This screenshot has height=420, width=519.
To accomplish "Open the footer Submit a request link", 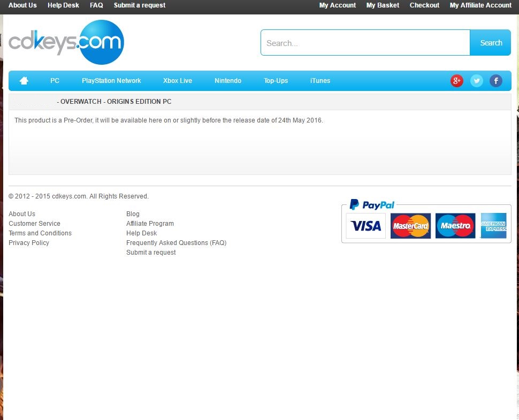I will coord(151,252).
